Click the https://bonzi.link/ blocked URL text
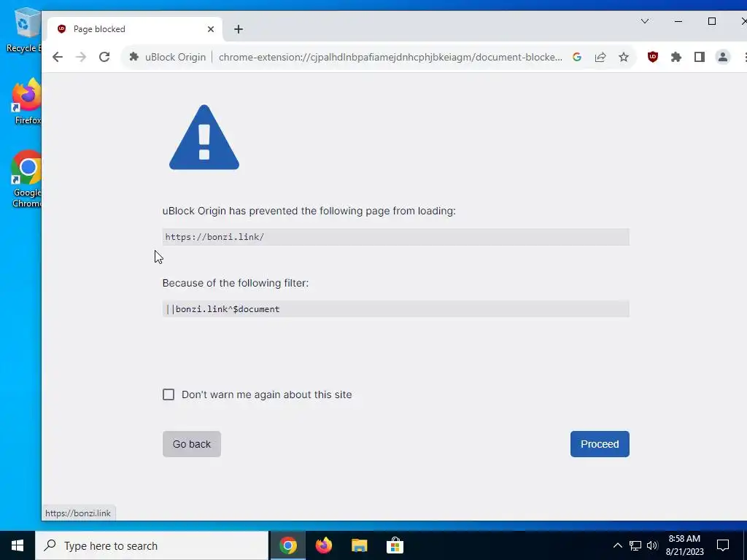 tap(215, 237)
